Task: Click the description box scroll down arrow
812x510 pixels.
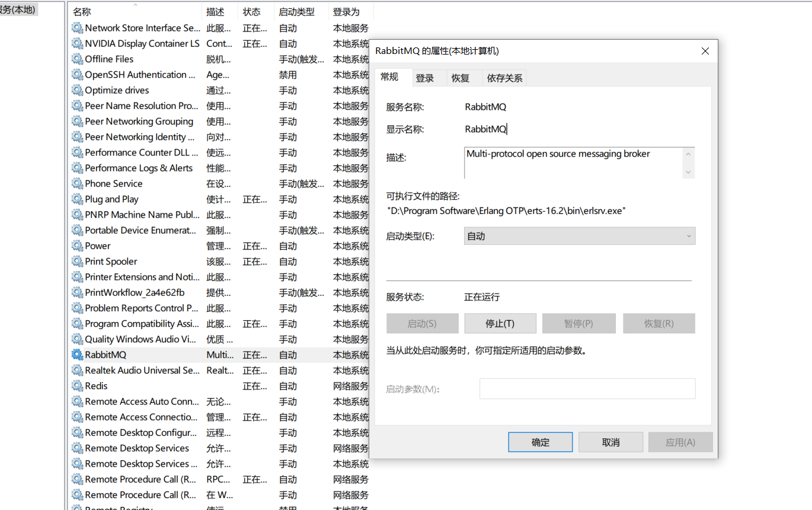Action: click(x=688, y=172)
